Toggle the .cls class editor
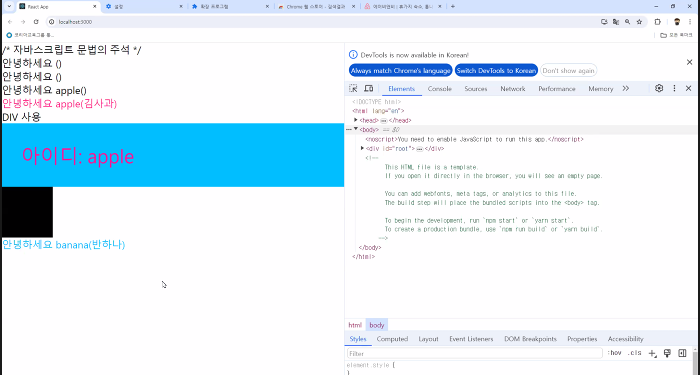The height and width of the screenshot is (375, 700). 634,353
